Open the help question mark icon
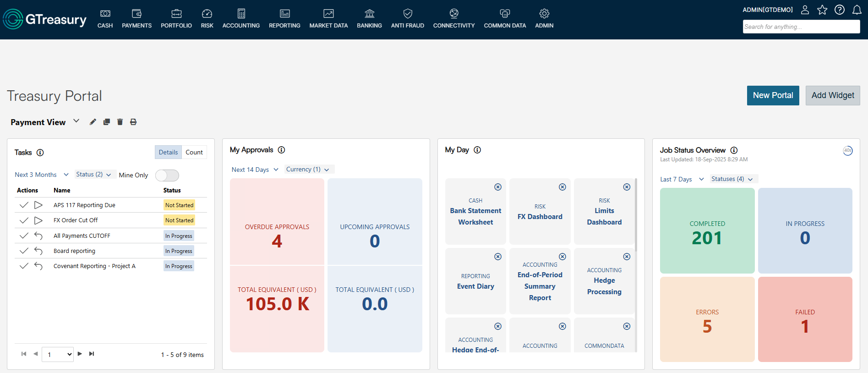Screen dimensions: 868x373 pyautogui.click(x=840, y=10)
